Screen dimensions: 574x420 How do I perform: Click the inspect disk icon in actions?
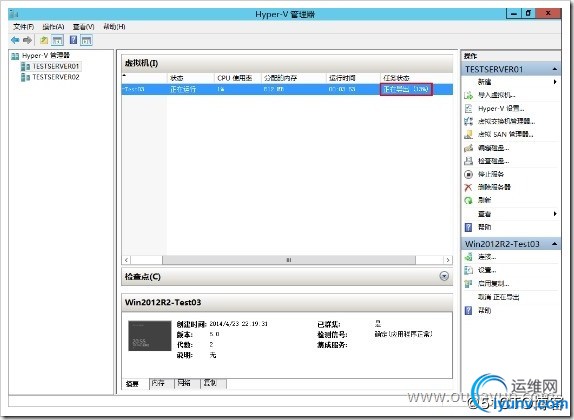[x=468, y=161]
